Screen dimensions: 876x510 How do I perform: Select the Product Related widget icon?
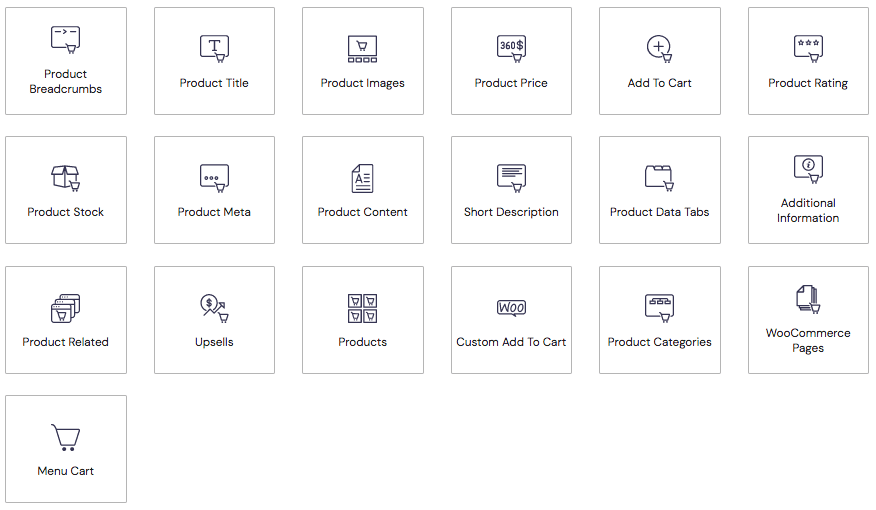[65, 308]
